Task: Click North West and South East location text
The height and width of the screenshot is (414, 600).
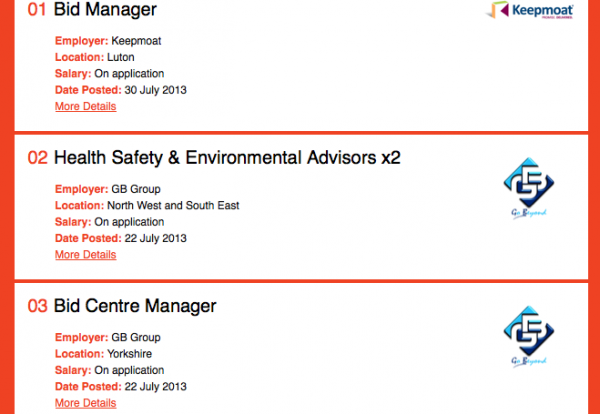Action: [173, 205]
